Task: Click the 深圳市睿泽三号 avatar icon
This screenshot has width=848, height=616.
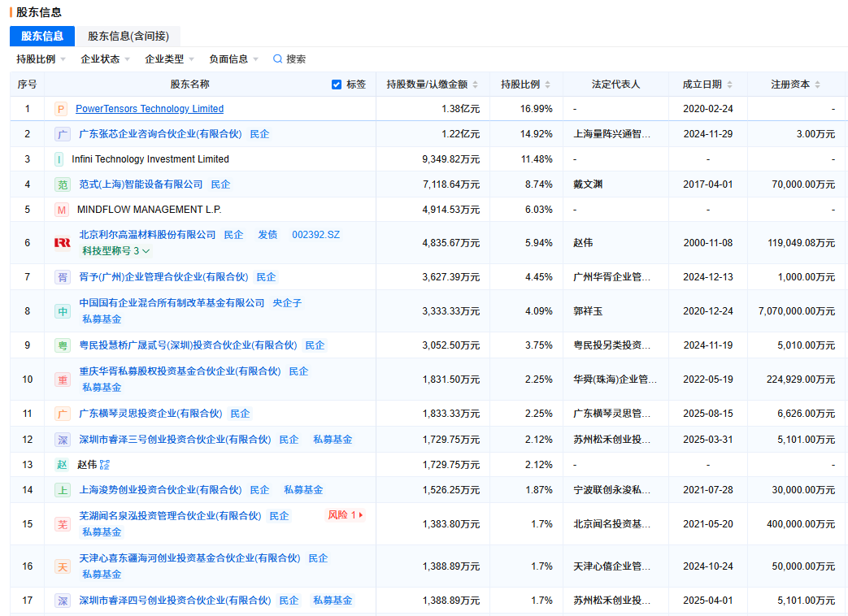Action: click(x=63, y=440)
